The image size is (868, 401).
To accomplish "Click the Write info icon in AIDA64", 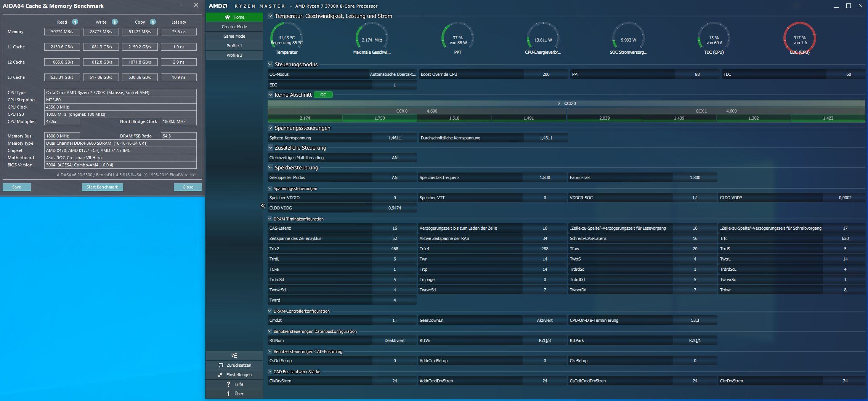I will tap(115, 22).
